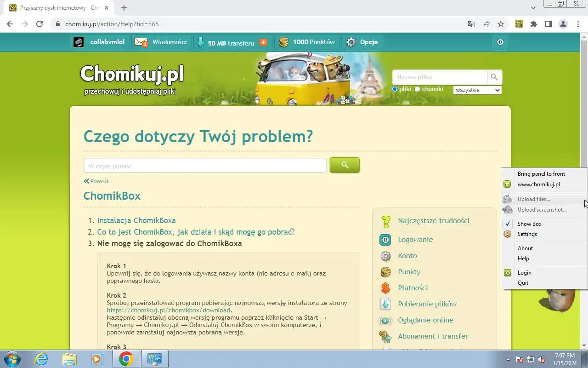Image resolution: width=588 pixels, height=368 pixels.
Task: Toggle the Chrome side panel icon
Action: [x=548, y=24]
